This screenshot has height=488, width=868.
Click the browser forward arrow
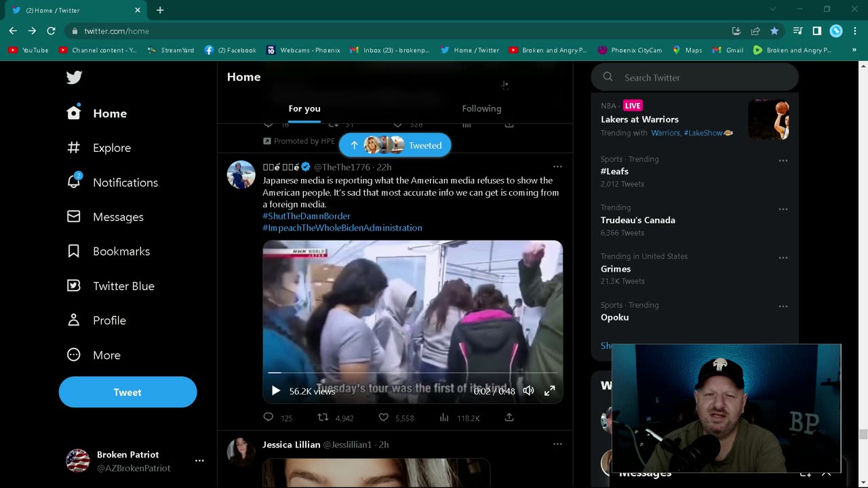[x=32, y=30]
